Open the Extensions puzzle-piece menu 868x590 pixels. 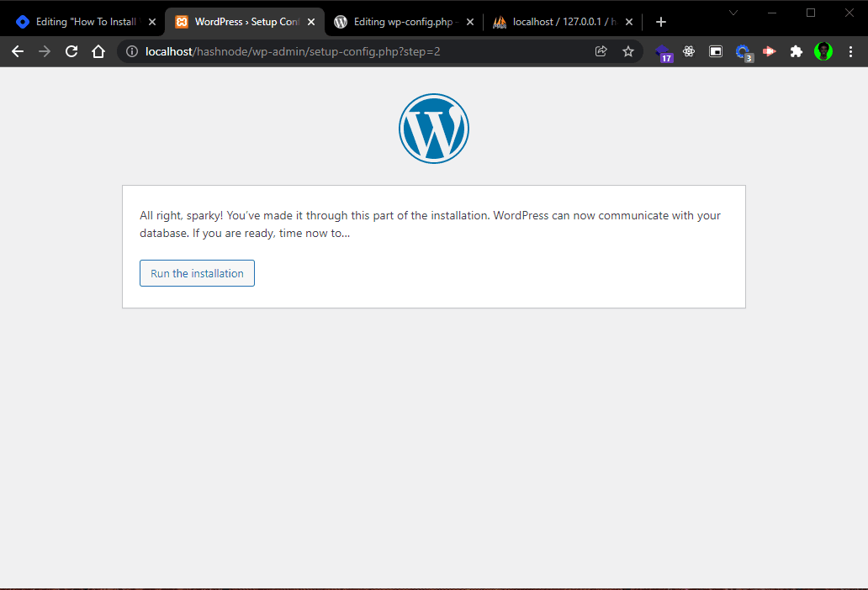(x=796, y=51)
